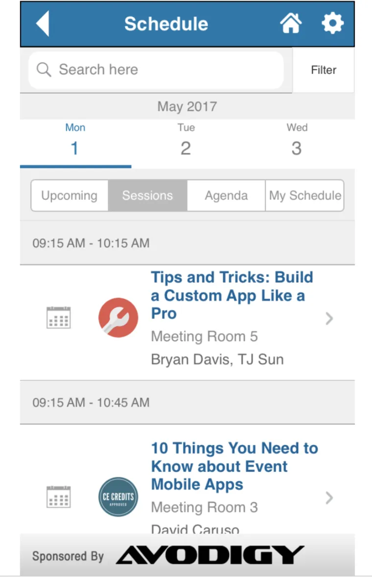Switch to Upcoming view

(x=70, y=196)
